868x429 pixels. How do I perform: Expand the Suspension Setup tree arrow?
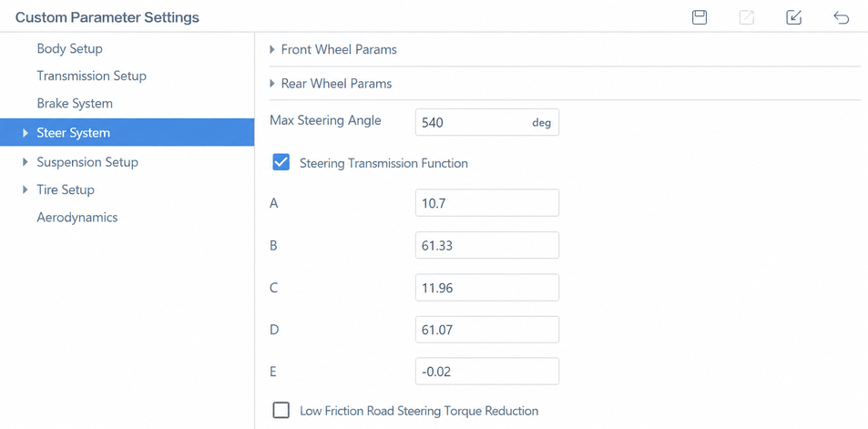[25, 162]
